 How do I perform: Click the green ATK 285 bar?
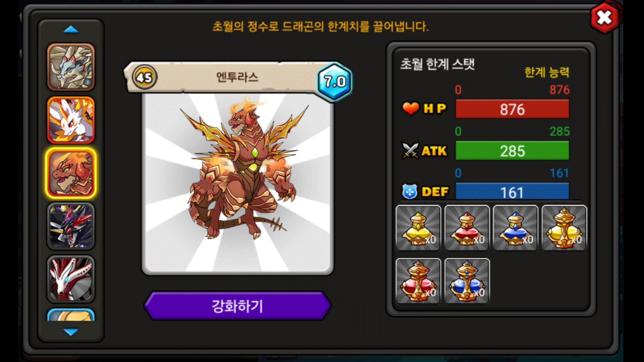tap(512, 151)
